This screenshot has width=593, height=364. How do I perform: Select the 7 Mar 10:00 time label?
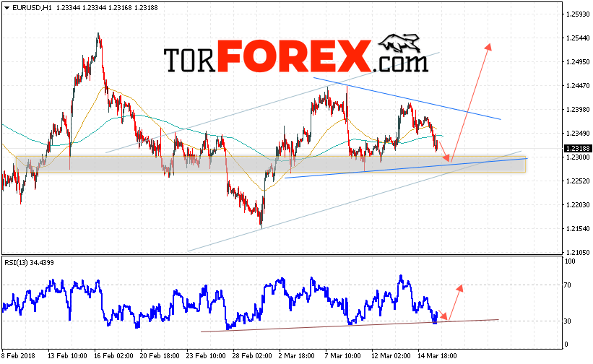pos(342,356)
